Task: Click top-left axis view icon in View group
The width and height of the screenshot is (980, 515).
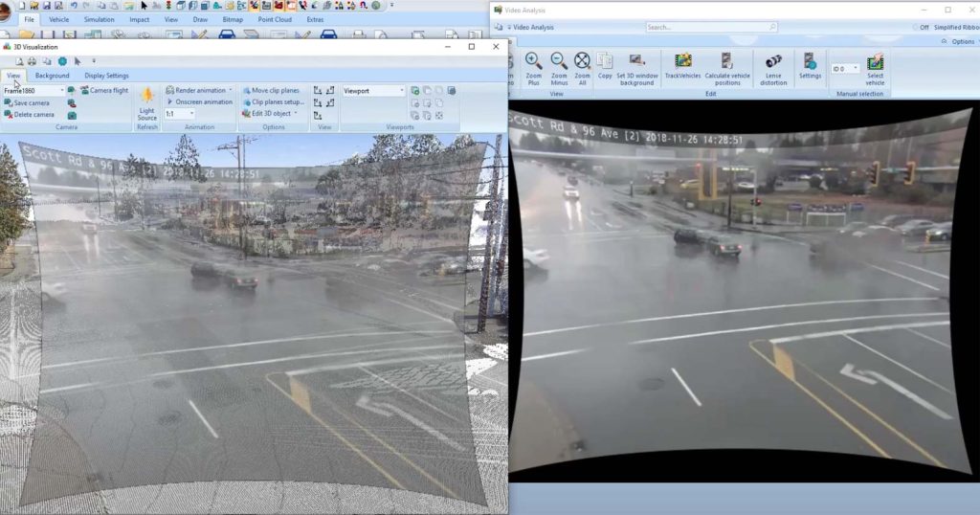Action: [318, 91]
